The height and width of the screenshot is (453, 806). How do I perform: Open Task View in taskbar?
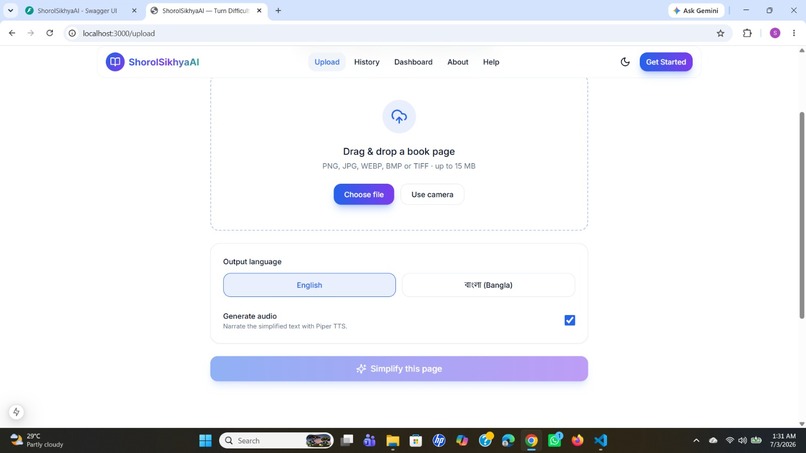(x=347, y=441)
